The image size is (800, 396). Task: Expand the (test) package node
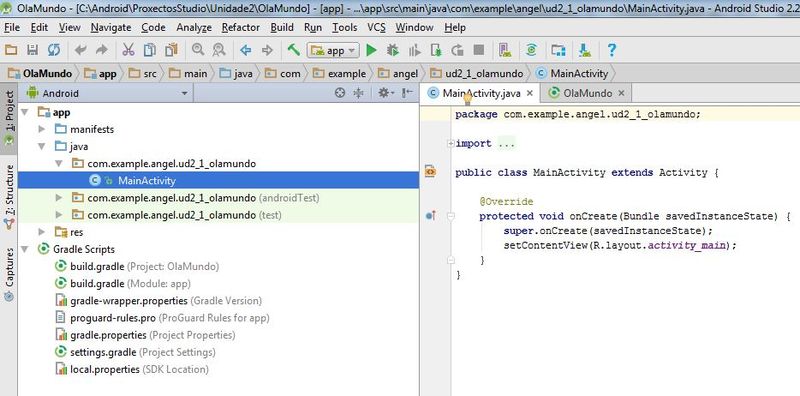59,215
